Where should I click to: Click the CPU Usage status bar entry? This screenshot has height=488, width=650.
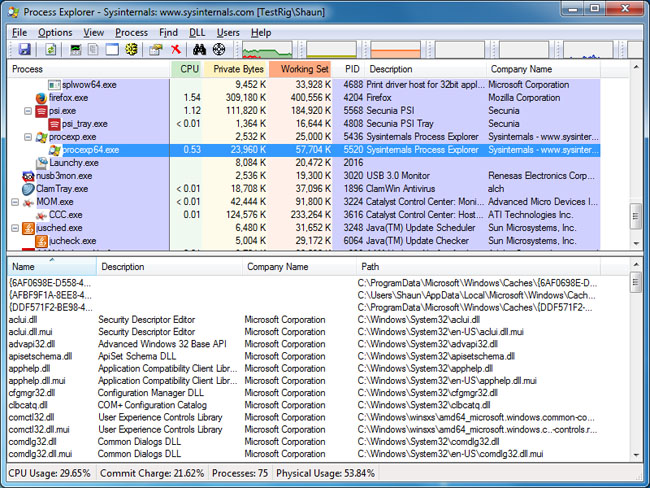50,473
